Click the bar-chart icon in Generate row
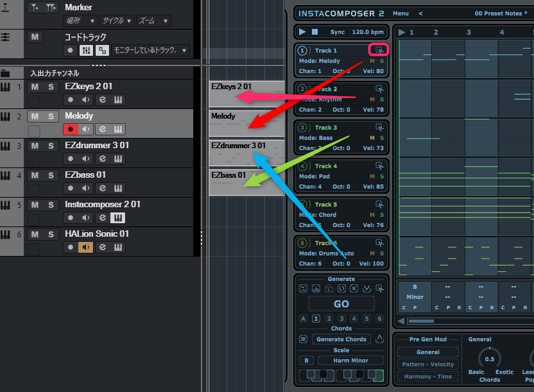The image size is (534, 392). [316, 289]
